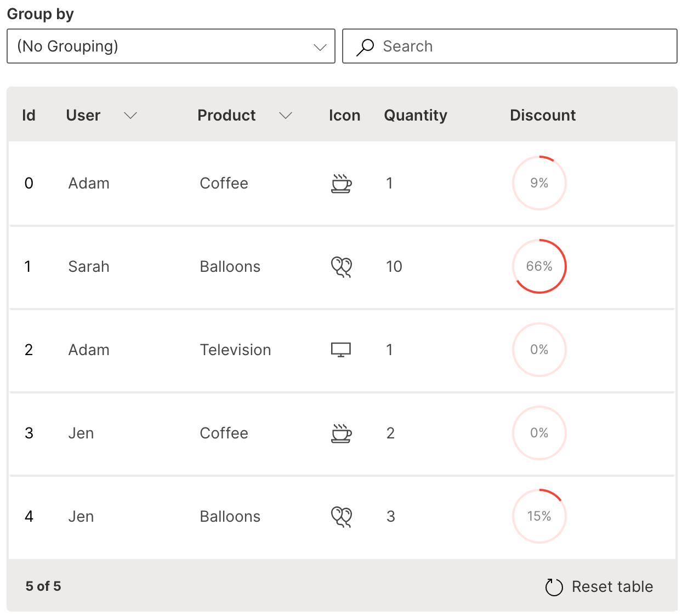The image size is (682, 616).
Task: Click the coffee cup icon in Adam's row
Action: click(341, 184)
